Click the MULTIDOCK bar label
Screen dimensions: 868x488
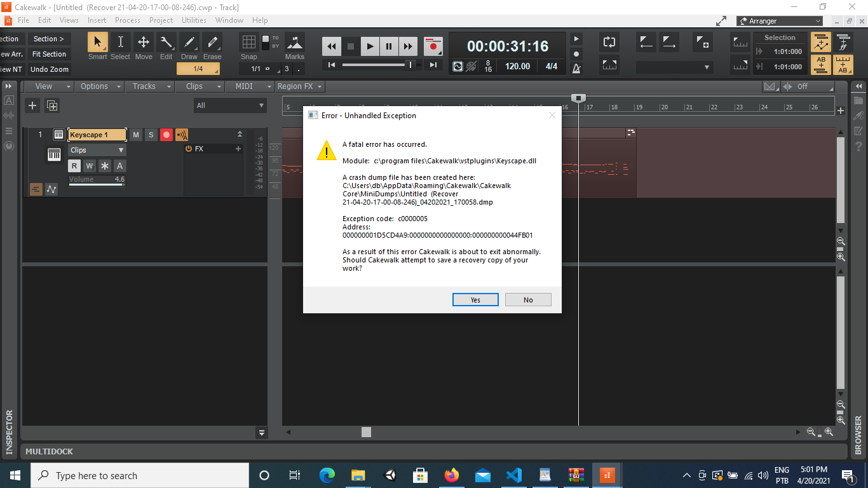[49, 452]
